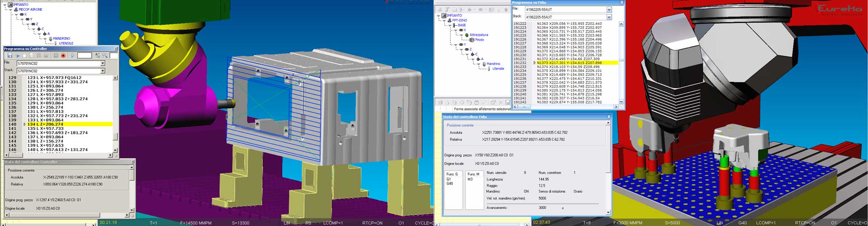The width and height of the screenshot is (868, 226).
Task: Select Mandrino item in right tree
Action: pyautogui.click(x=493, y=64)
